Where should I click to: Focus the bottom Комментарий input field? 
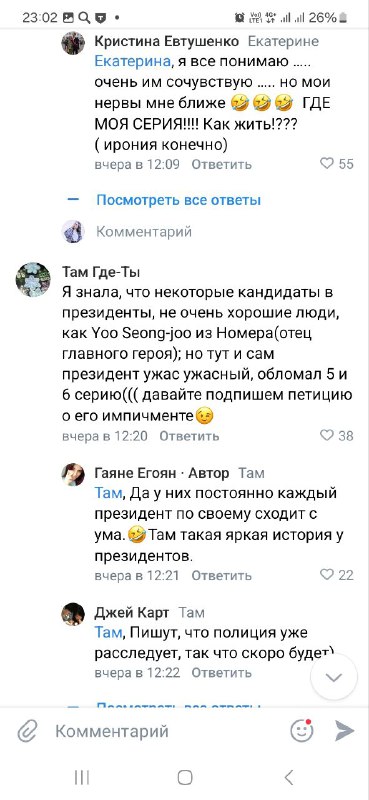168,731
